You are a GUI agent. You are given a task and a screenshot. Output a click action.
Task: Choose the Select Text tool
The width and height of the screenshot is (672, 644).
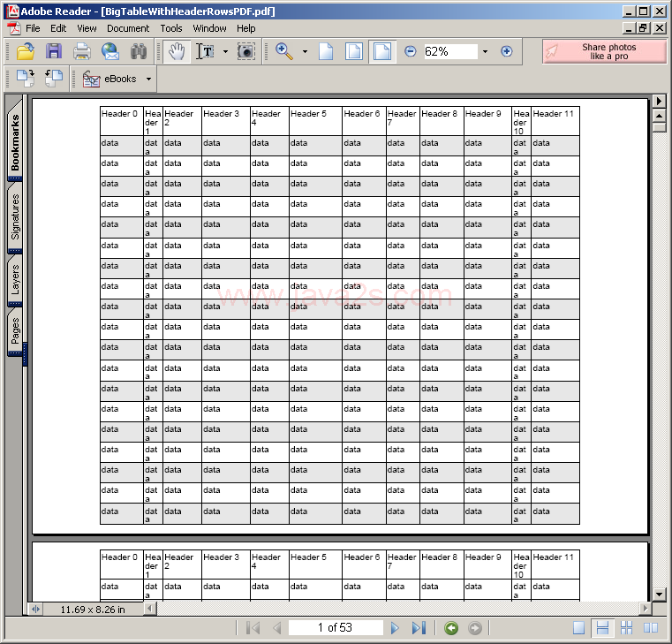(x=205, y=51)
